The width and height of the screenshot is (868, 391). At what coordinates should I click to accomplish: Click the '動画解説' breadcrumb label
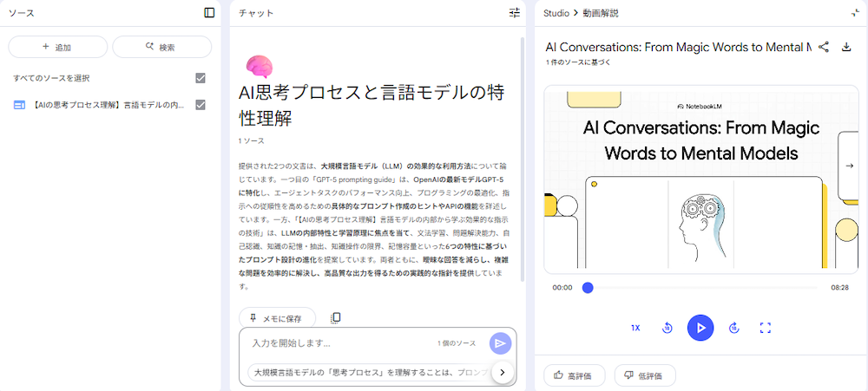601,13
